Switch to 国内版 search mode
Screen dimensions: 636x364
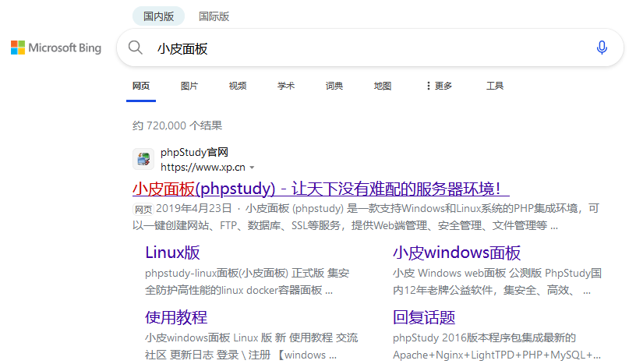pyautogui.click(x=158, y=16)
